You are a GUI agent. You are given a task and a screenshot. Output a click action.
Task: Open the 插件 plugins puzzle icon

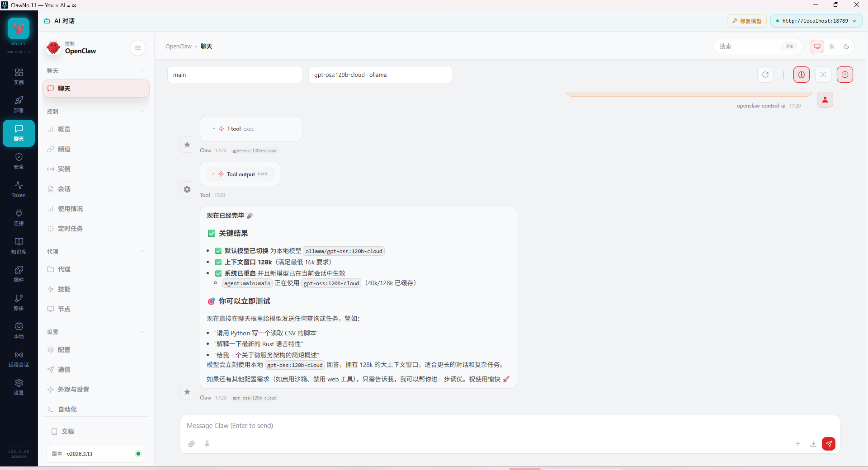coord(19,274)
